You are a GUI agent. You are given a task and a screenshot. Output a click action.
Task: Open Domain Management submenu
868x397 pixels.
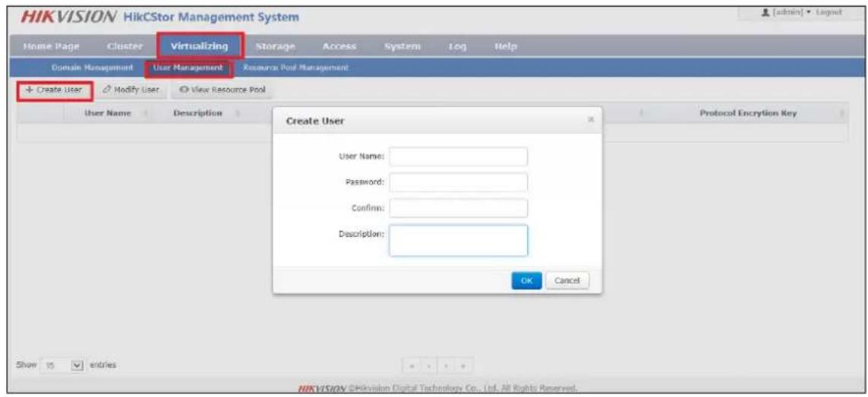pos(93,67)
